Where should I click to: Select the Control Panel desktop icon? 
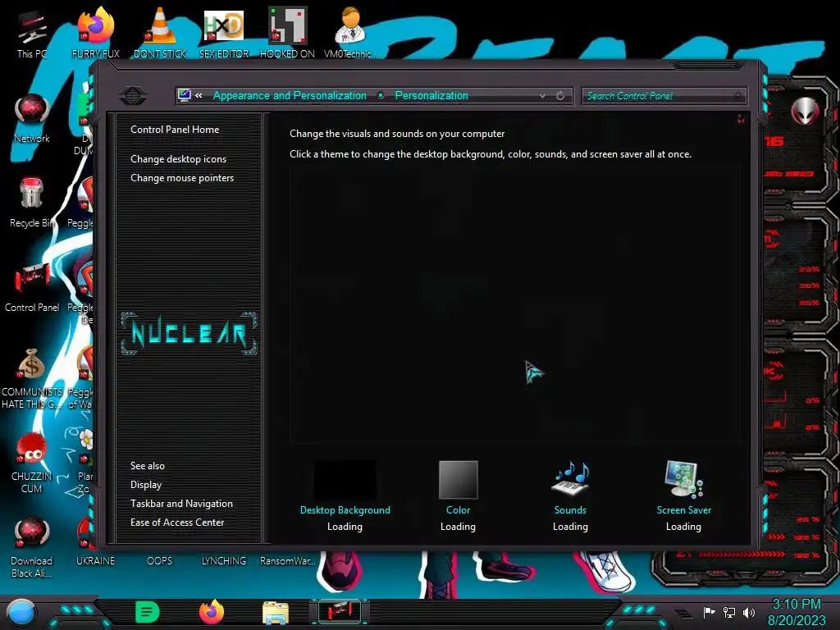pos(32,288)
